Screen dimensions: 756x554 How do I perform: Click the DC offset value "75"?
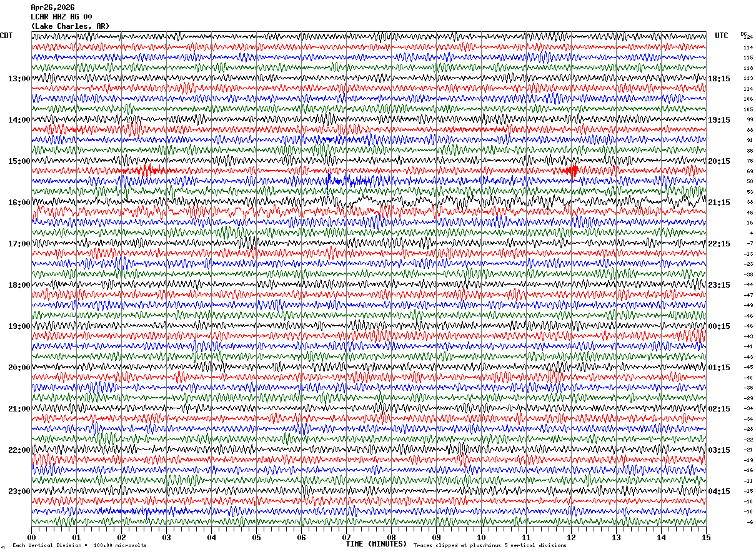pyautogui.click(x=750, y=161)
